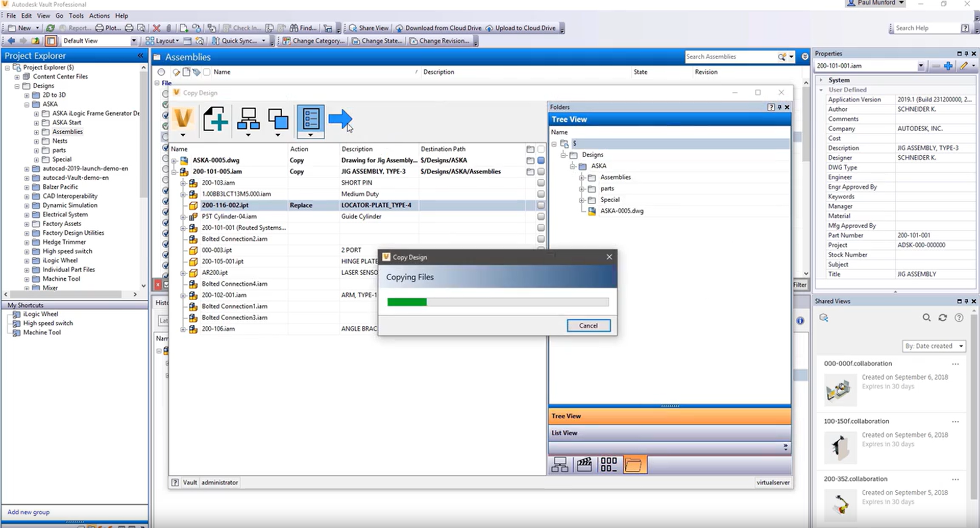The height and width of the screenshot is (528, 980).
Task: Click the Share View toolbar button
Action: point(369,28)
